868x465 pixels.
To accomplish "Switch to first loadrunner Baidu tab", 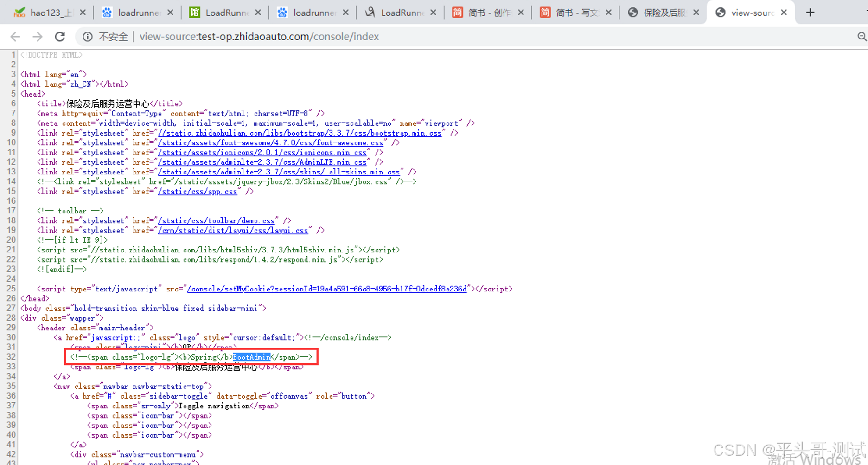I will tap(138, 13).
